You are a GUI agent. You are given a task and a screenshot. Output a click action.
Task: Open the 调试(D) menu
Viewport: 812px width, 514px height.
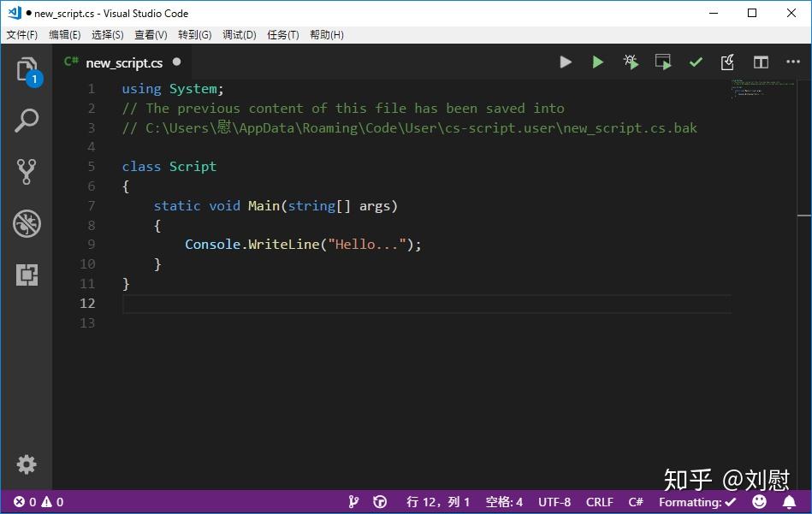(240, 35)
